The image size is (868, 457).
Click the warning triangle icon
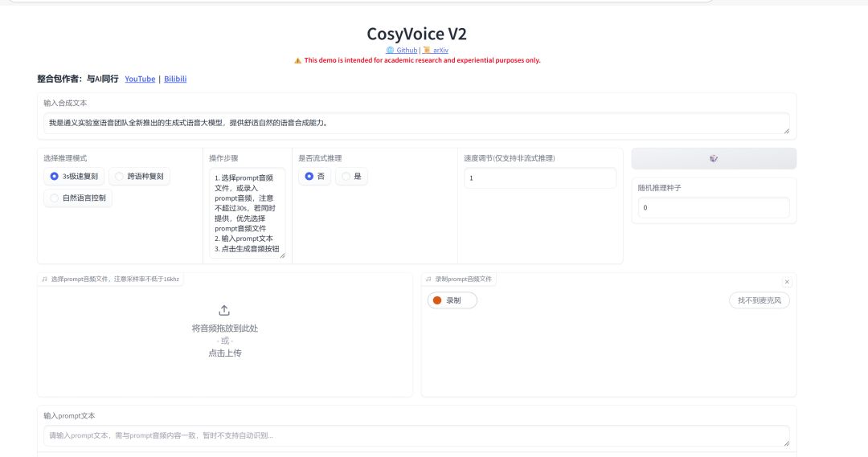point(298,60)
